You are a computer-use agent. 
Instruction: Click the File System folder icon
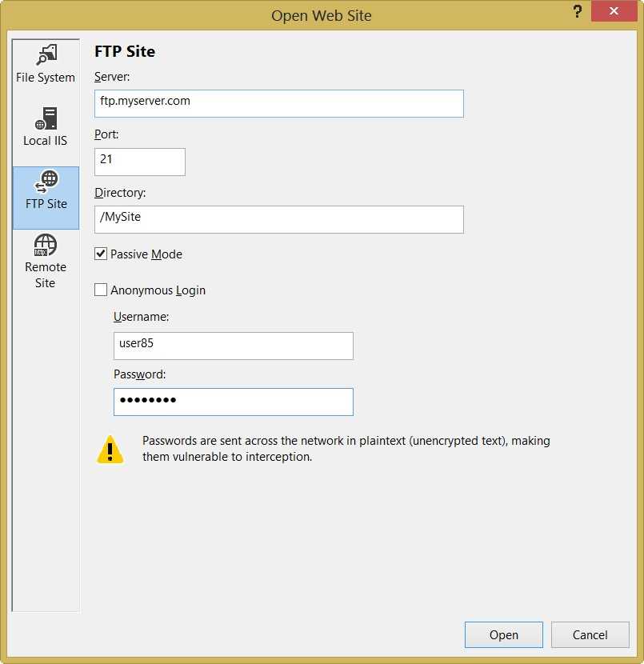point(46,55)
